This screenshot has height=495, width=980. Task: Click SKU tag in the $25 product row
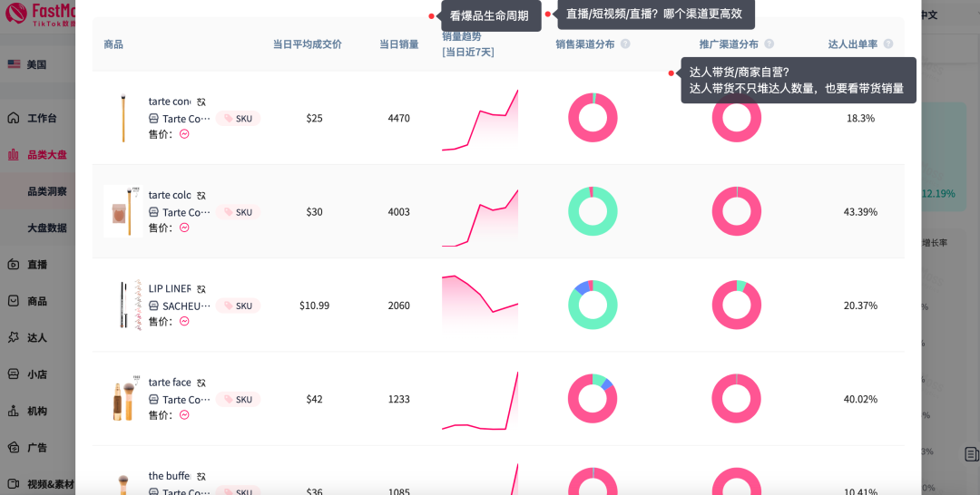coord(238,119)
